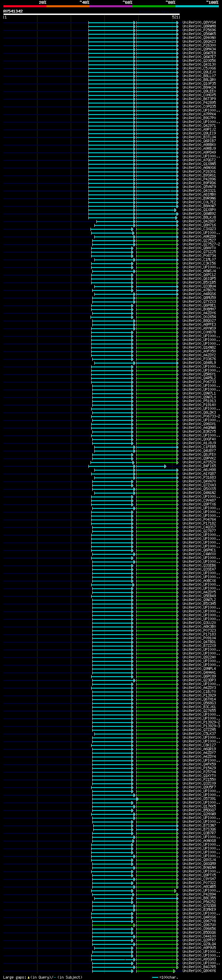Select the UniRef100_A7BG70 label
Viewport: 222px width, 980px height.
(199, 290)
